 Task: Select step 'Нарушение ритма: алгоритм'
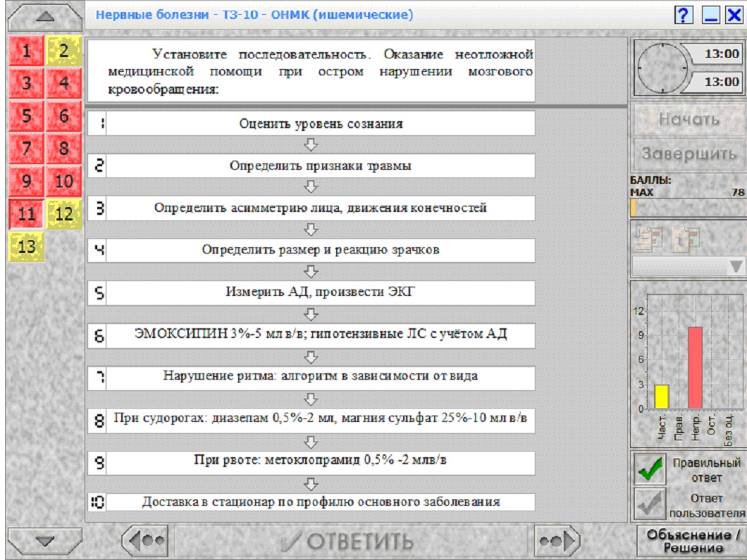321,377
